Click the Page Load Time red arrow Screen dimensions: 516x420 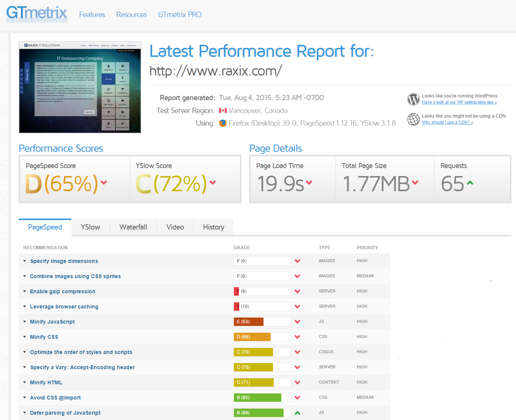click(309, 182)
